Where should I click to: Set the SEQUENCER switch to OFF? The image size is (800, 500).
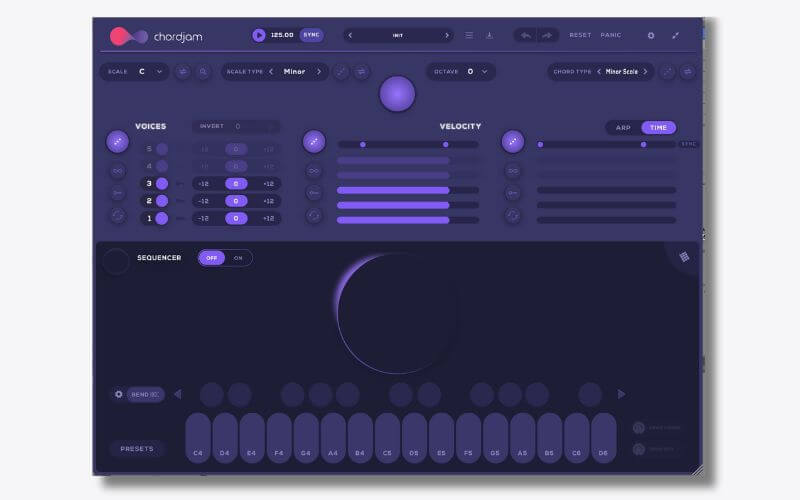(x=212, y=258)
